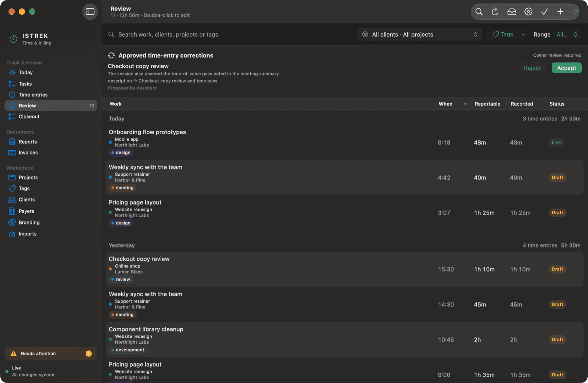Open settings gear in toolbar
Screen dimensions: 588x383
(x=528, y=12)
